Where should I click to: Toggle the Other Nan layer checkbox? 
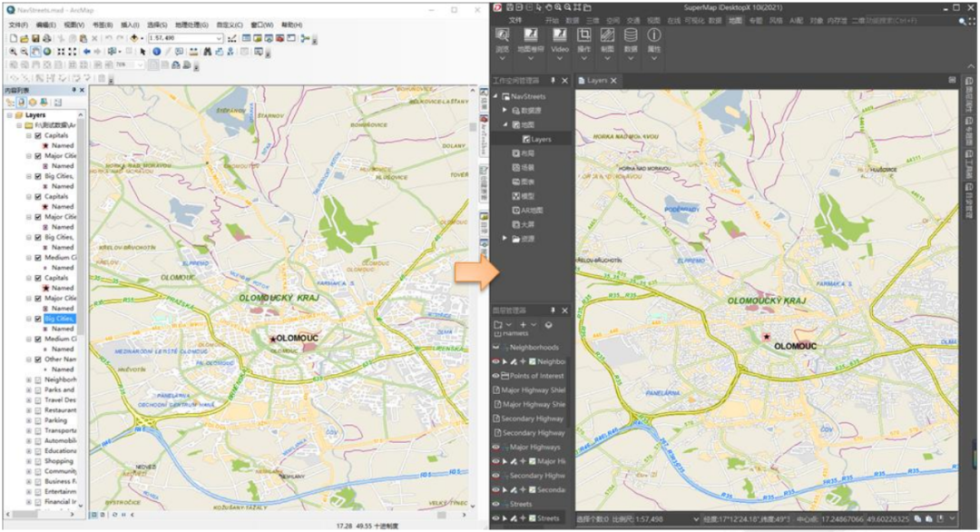tap(38, 360)
